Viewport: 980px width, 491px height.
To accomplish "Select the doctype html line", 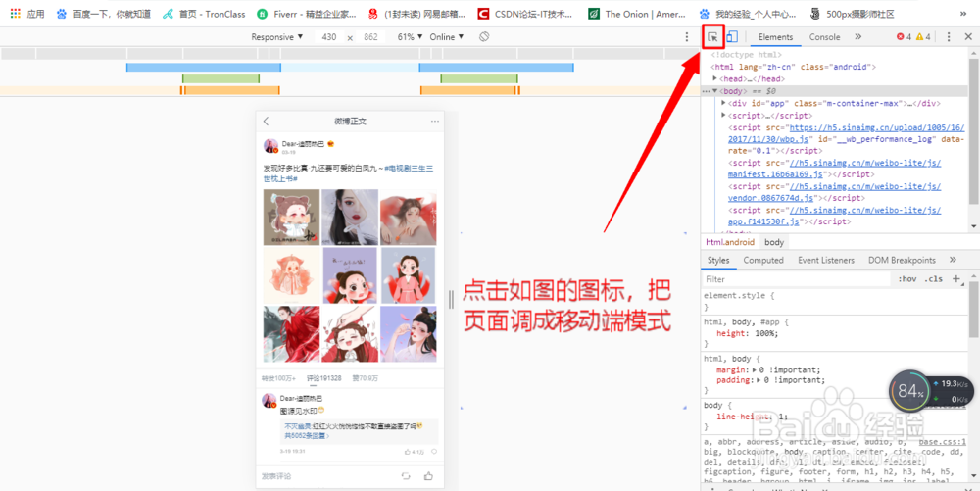I will (x=746, y=55).
